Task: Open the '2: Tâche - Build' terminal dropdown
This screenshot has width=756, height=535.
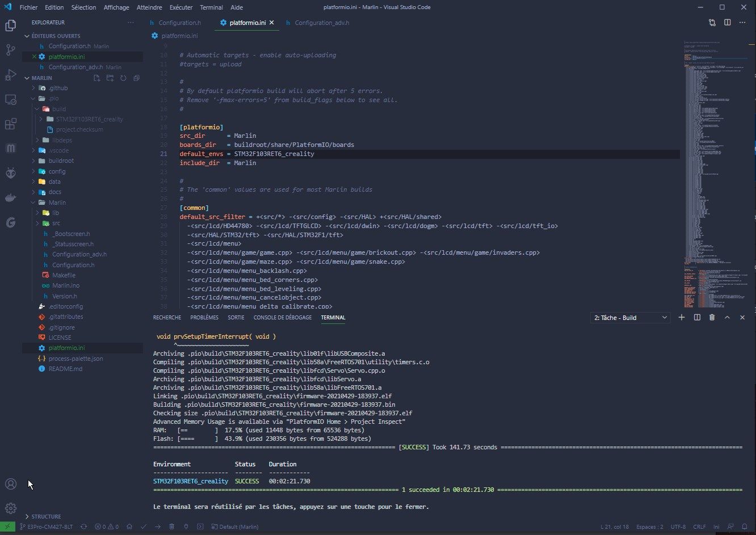Action: [x=630, y=318]
